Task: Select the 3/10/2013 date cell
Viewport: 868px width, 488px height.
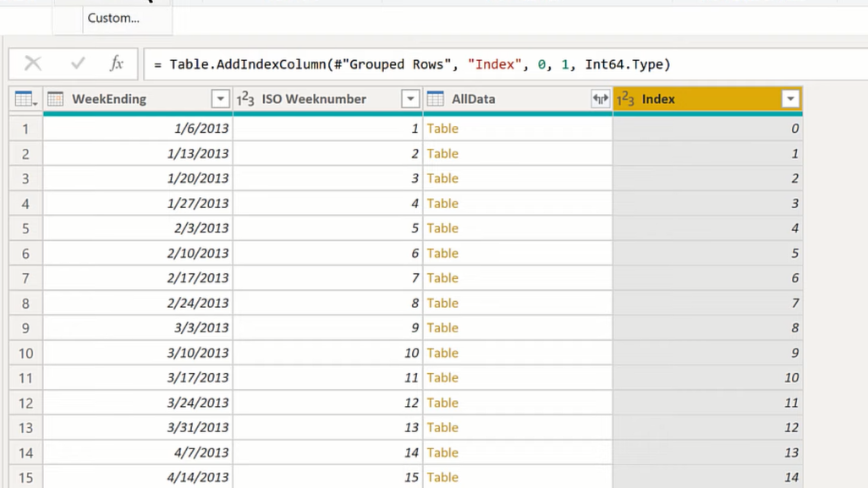Action: tap(139, 353)
